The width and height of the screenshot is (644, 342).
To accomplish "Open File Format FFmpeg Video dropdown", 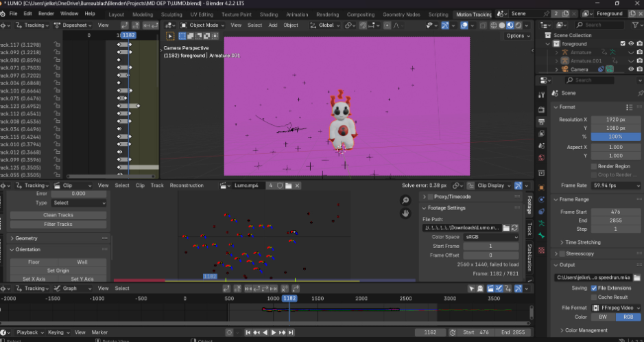I will pyautogui.click(x=616, y=308).
